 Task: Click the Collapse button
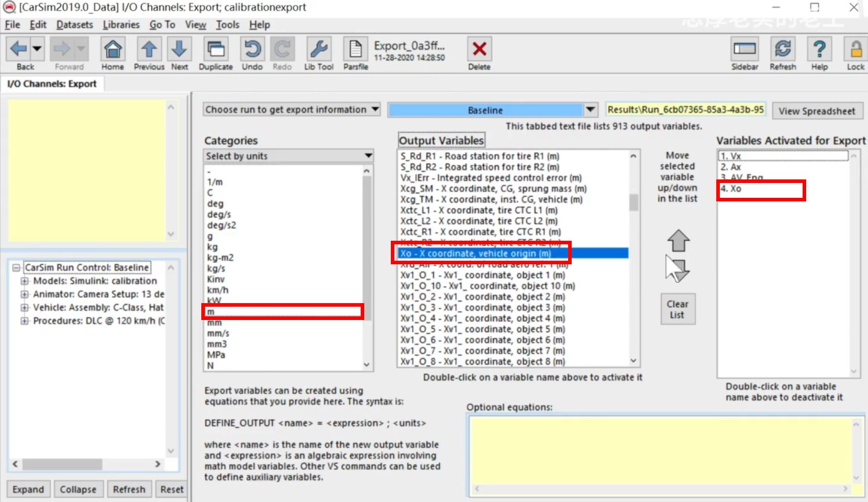point(78,489)
